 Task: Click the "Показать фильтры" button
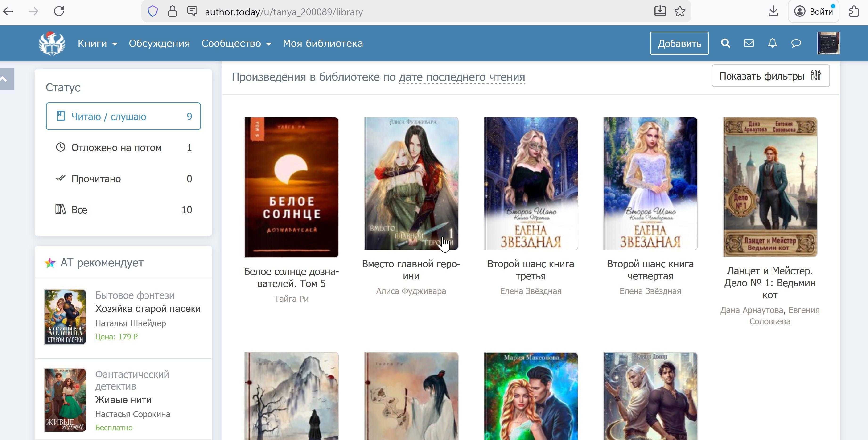click(x=770, y=76)
